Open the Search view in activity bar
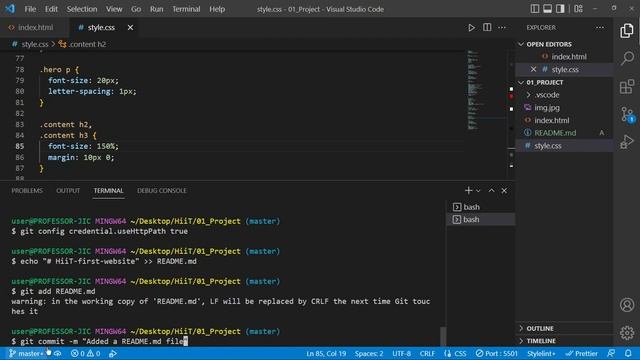This screenshot has height=360, width=640. coord(627,58)
